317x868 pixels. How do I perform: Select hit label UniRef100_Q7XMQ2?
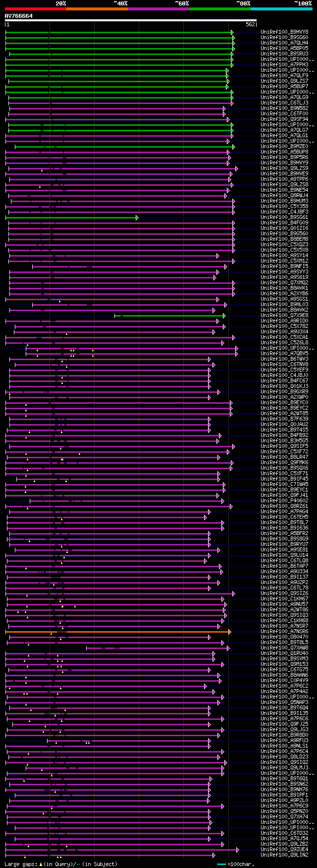[284, 282]
